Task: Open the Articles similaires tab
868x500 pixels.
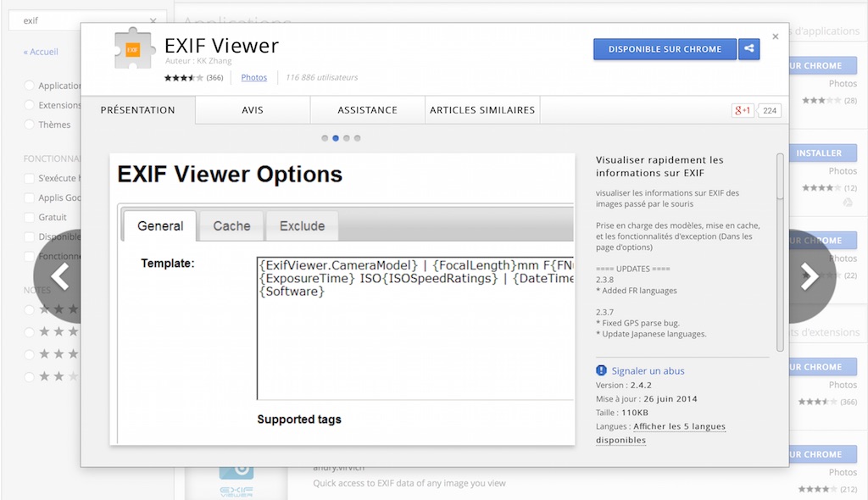Action: tap(482, 109)
